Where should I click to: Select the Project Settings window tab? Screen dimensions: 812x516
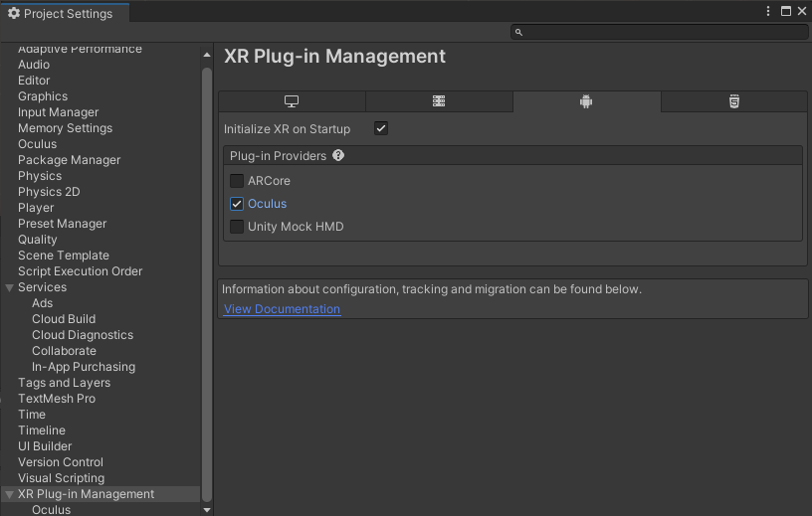coord(66,12)
